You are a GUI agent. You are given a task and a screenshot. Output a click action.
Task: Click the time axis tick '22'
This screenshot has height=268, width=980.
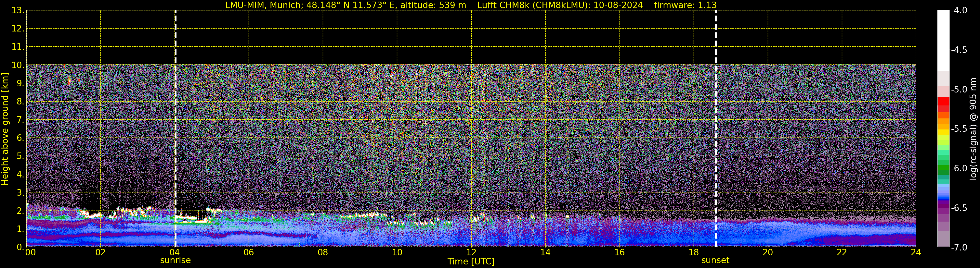pos(842,252)
